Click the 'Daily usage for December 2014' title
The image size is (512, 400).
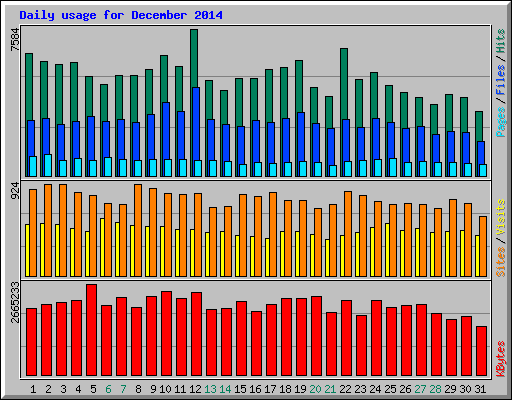click(x=121, y=15)
